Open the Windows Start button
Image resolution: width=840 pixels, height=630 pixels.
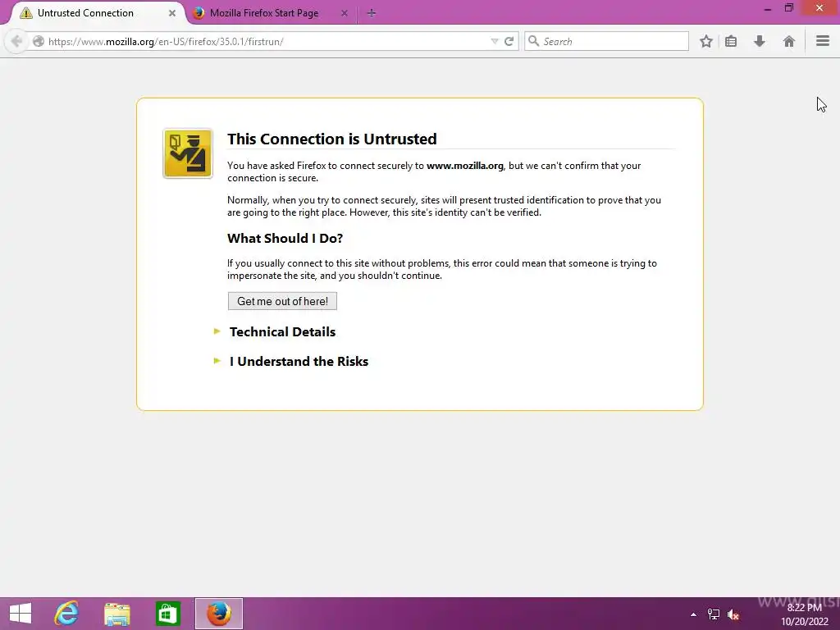point(21,614)
